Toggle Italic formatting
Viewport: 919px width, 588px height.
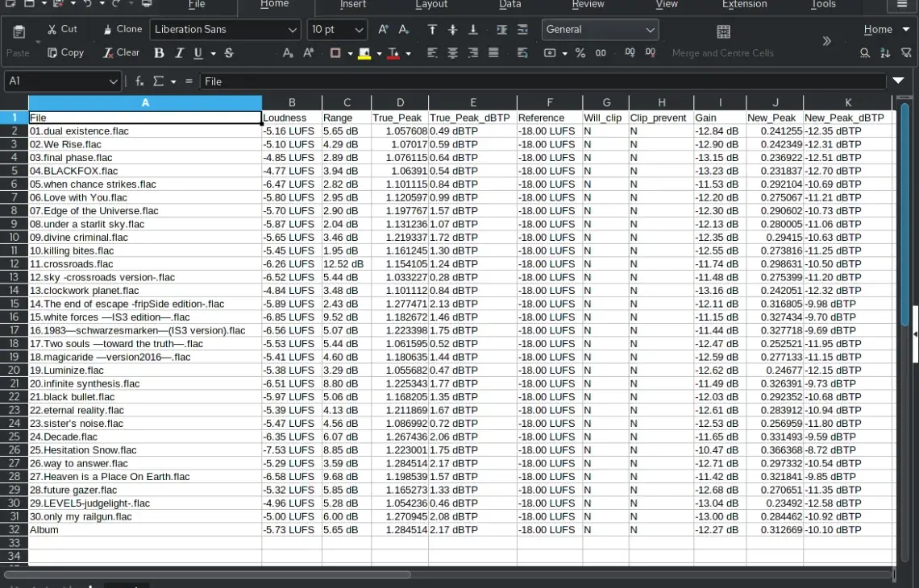(179, 53)
